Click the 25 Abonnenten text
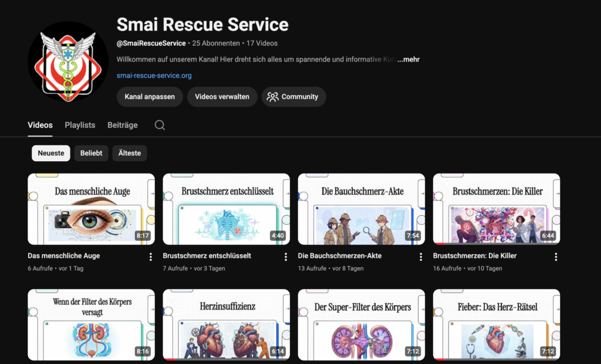 216,43
